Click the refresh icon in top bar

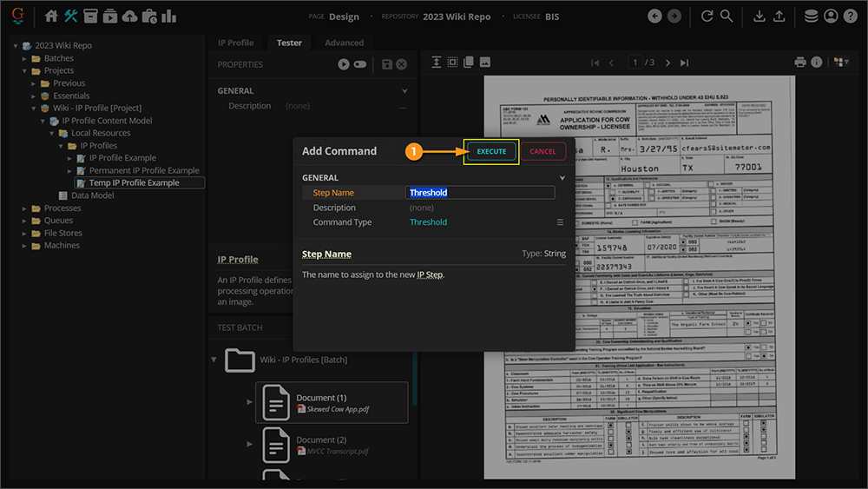click(x=707, y=17)
